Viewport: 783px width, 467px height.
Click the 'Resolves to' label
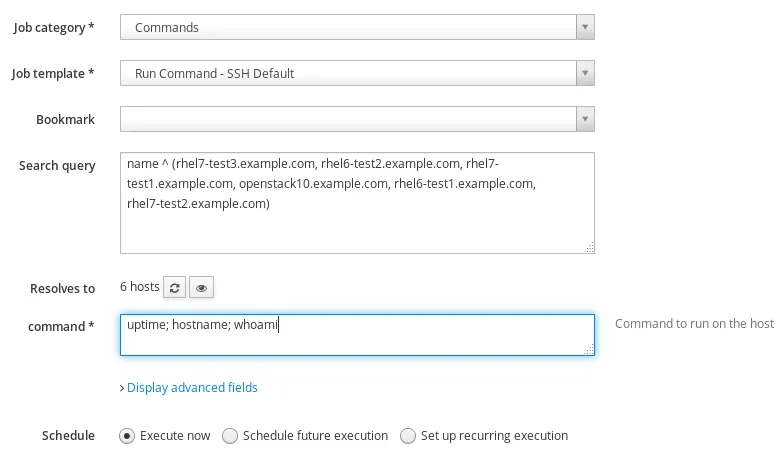coord(62,289)
